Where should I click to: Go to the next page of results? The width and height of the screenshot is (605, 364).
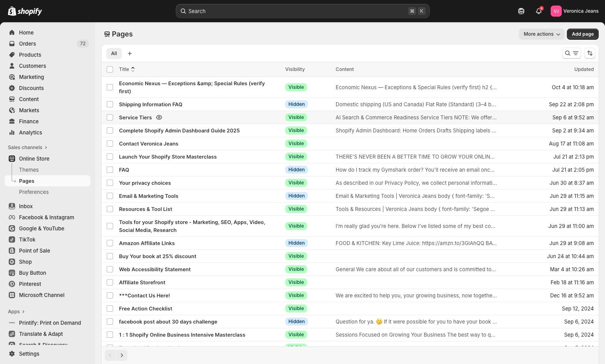[122, 355]
